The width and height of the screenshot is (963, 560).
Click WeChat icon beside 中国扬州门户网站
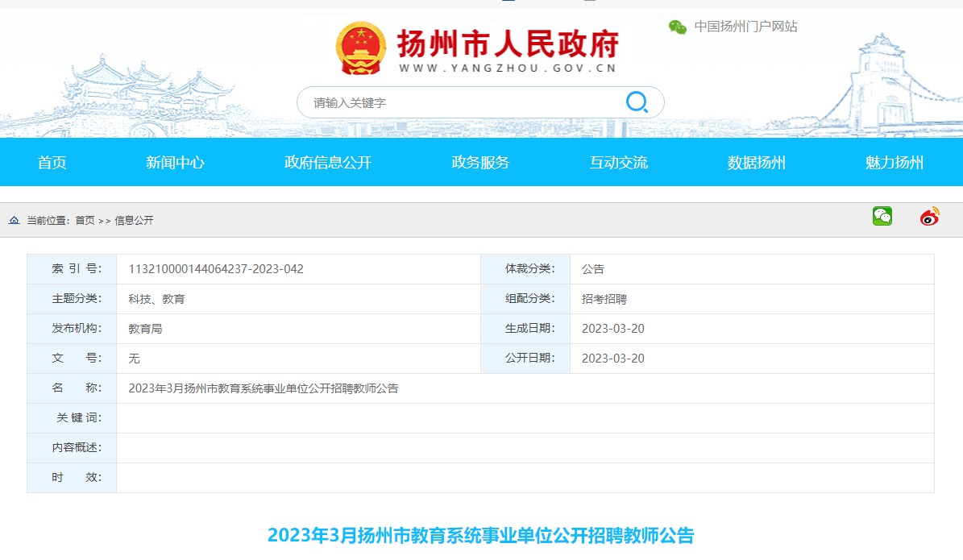pos(678,27)
